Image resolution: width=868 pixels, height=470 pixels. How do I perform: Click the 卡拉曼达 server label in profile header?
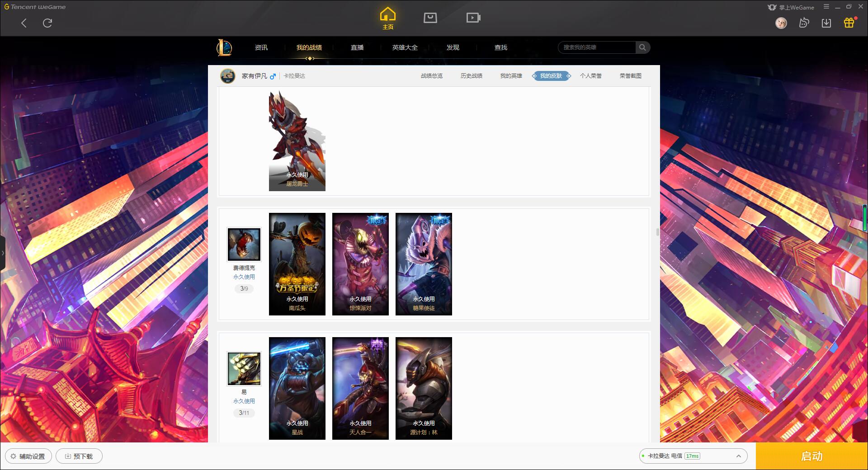tap(295, 76)
